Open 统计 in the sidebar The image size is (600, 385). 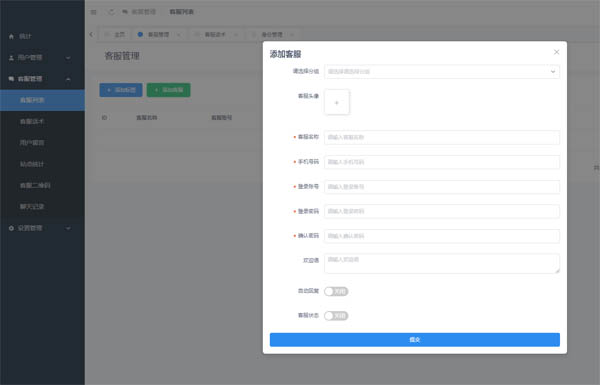(25, 36)
